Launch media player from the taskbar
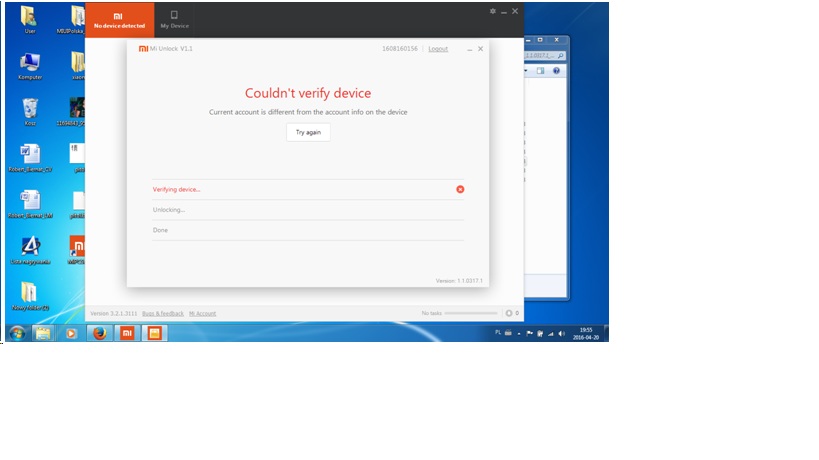The height and width of the screenshot is (460, 819). coord(71,333)
